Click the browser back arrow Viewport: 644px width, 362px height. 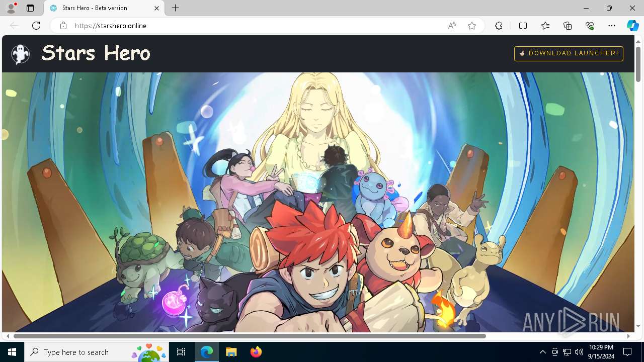tap(14, 26)
